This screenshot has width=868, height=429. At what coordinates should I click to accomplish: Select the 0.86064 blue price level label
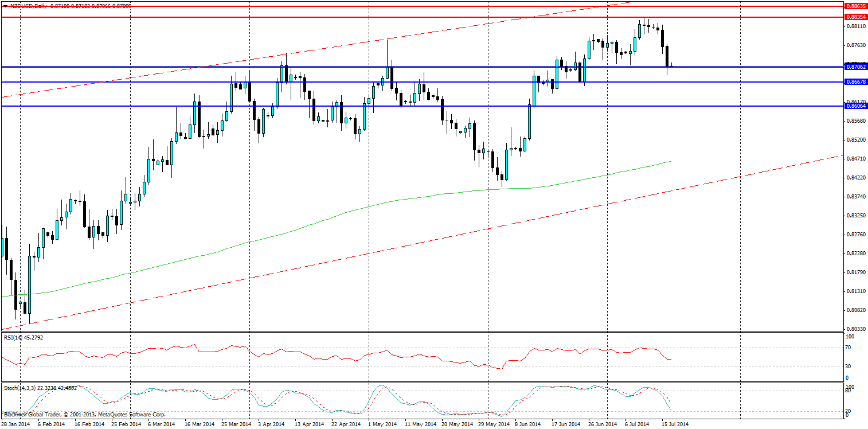[x=856, y=106]
